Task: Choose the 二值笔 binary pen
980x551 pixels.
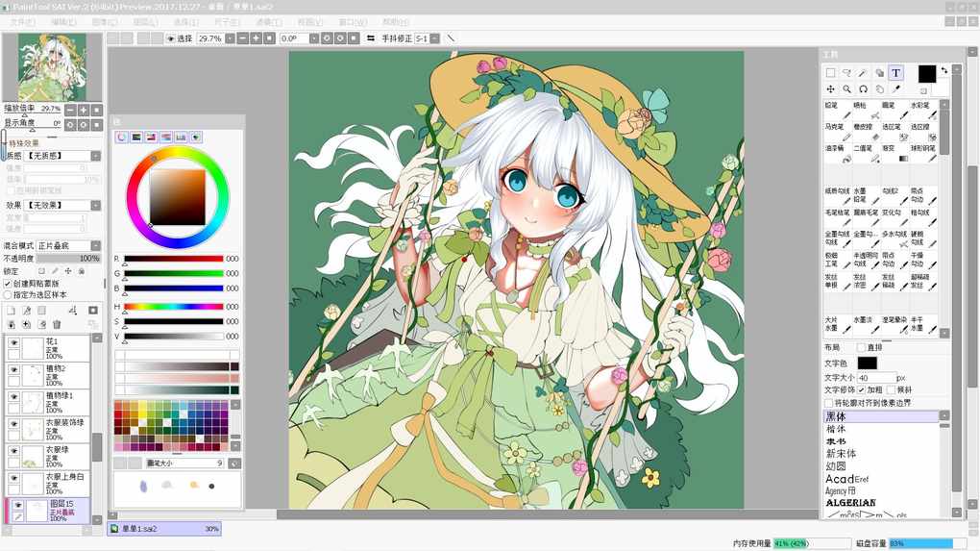Action: 867,154
